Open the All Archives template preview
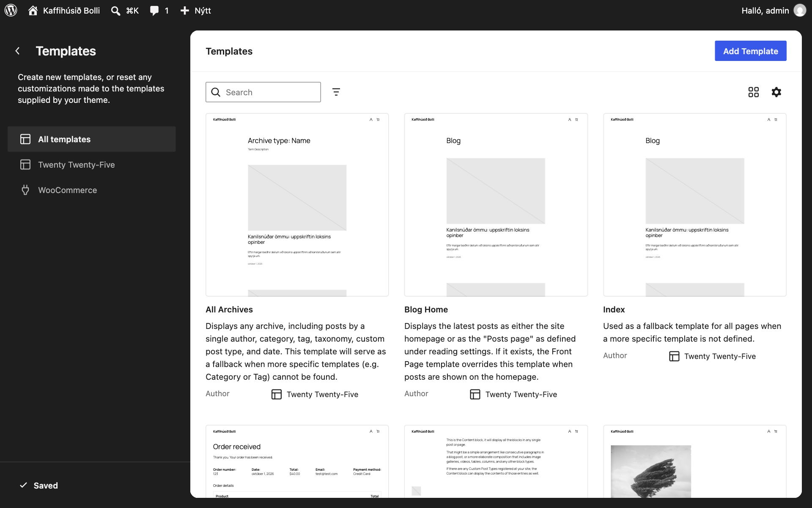 click(297, 204)
